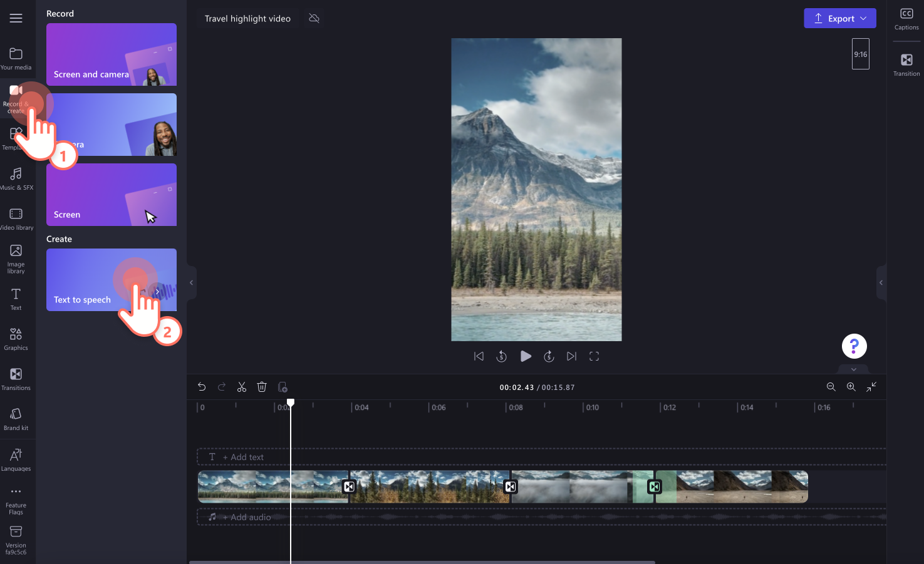
Task: Click the video preview canvas
Action: click(536, 190)
